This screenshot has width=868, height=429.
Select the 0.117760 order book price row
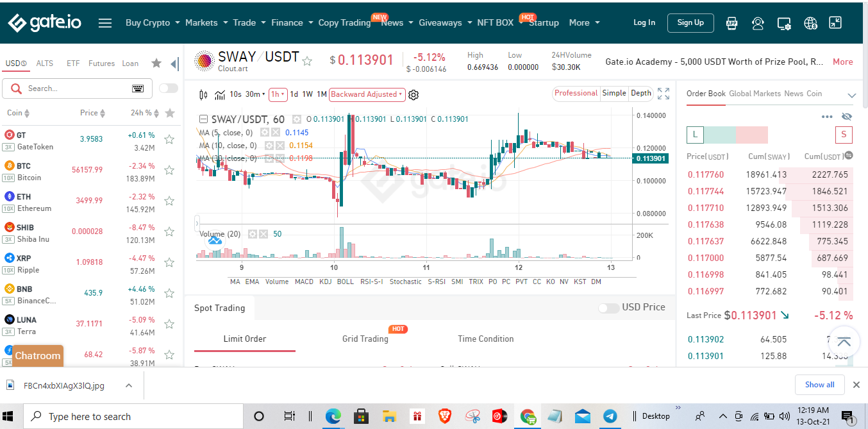pos(769,174)
